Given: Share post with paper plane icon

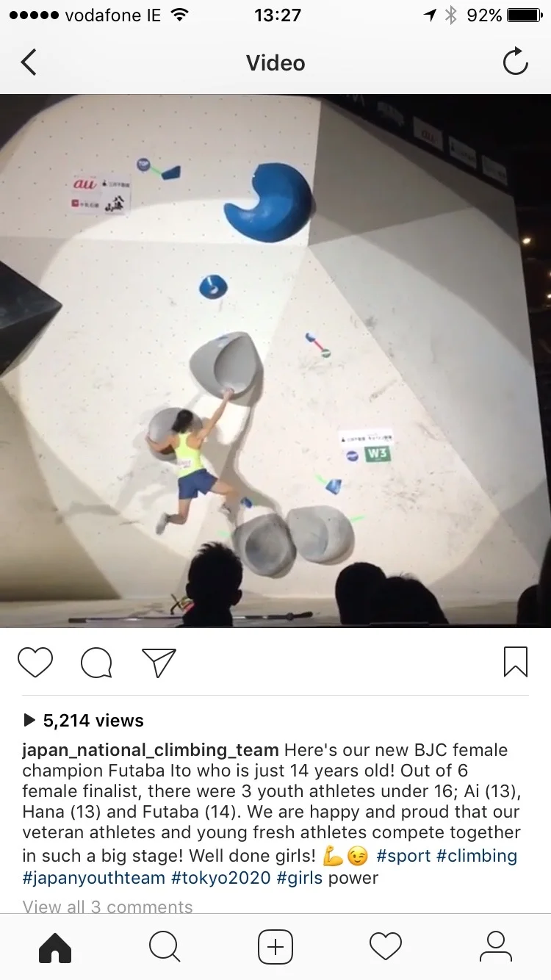Looking at the screenshot, I should 159,663.
